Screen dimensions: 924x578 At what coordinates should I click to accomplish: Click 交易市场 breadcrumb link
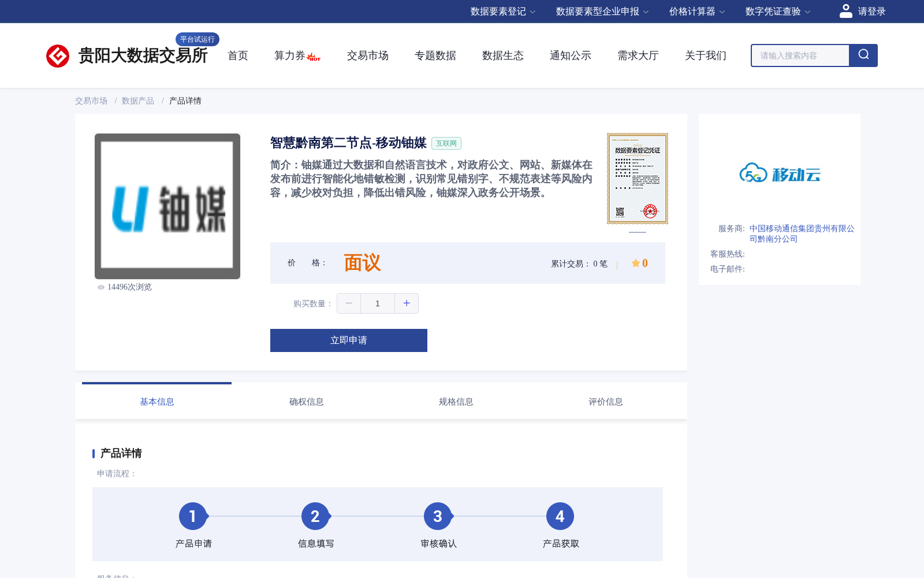tap(91, 101)
